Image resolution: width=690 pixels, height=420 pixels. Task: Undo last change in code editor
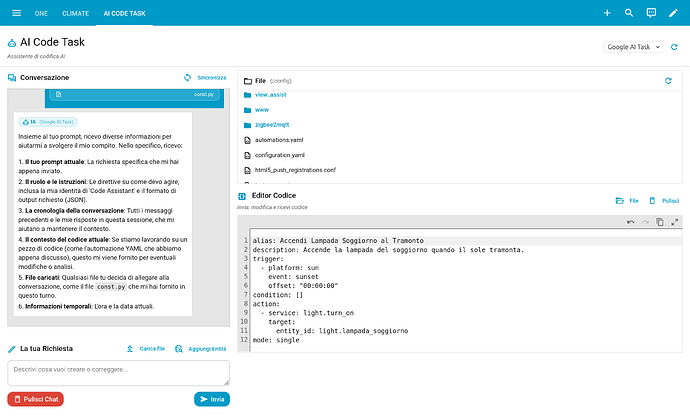click(631, 222)
